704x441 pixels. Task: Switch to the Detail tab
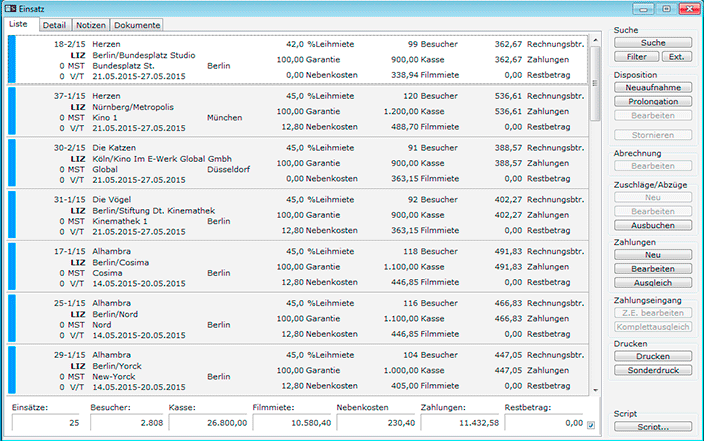(x=55, y=24)
